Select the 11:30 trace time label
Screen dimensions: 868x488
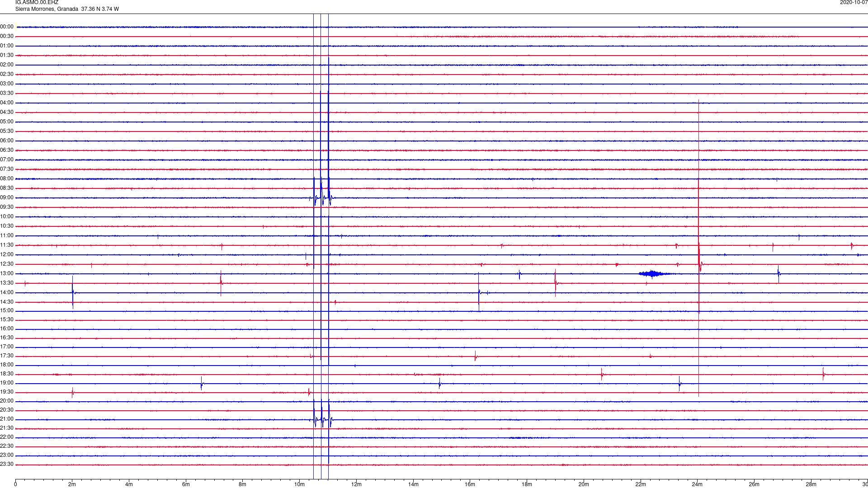7,245
